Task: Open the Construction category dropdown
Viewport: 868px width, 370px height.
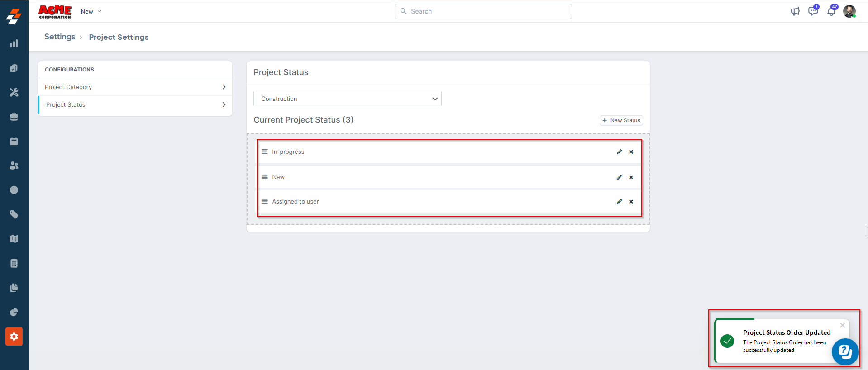Action: (x=347, y=99)
